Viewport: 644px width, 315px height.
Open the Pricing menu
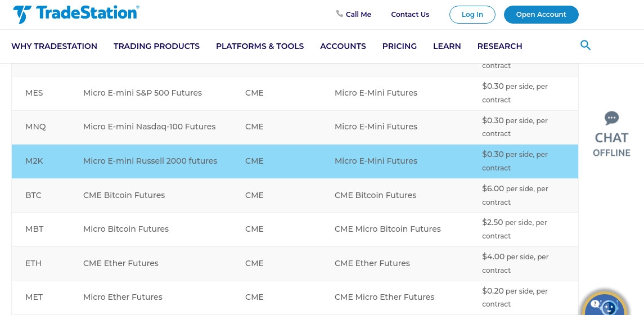400,46
